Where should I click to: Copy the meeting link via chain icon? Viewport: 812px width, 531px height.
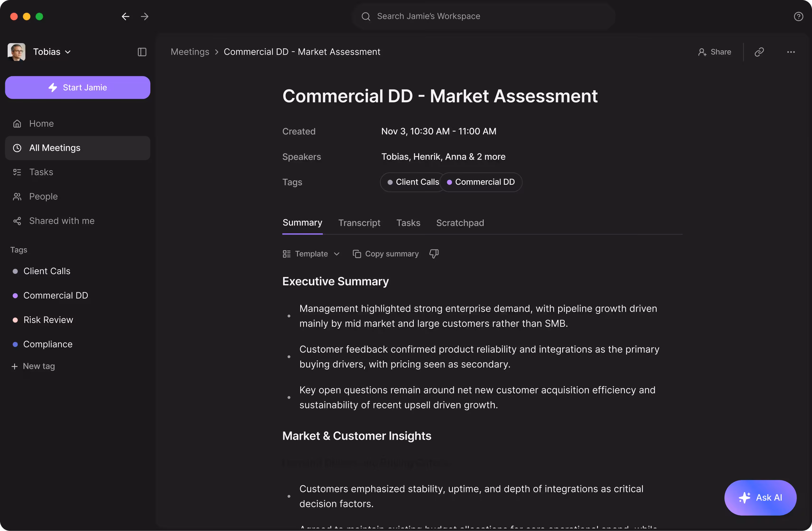[x=759, y=52]
